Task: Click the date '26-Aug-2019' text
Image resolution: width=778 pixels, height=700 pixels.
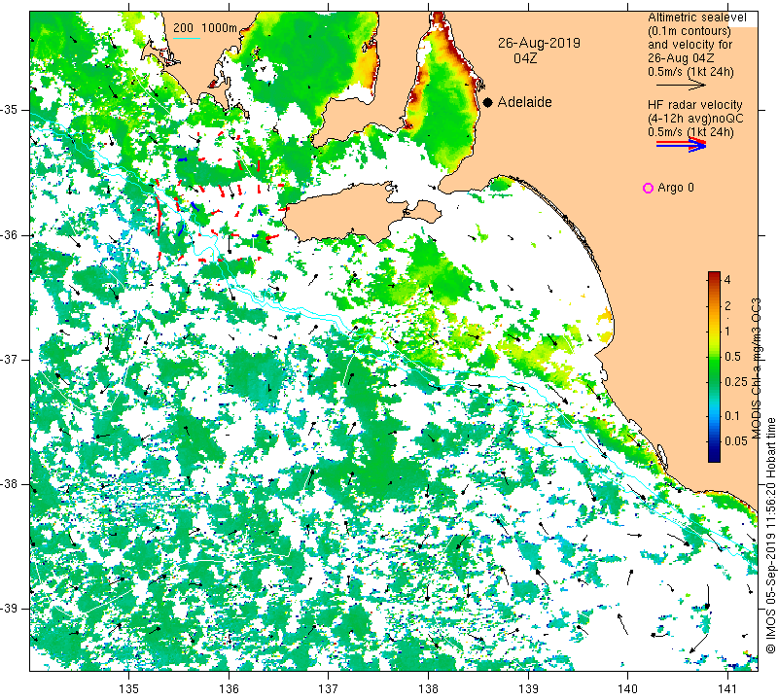Action: coord(539,43)
